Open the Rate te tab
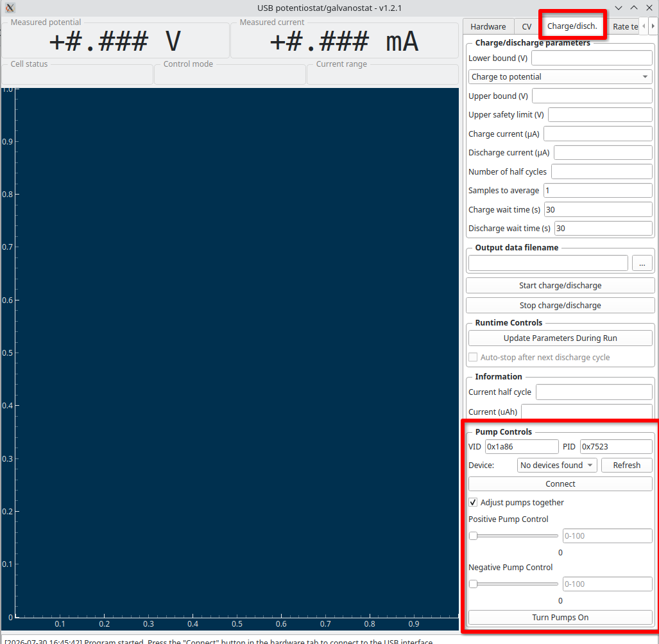The image size is (659, 644). 625,26
